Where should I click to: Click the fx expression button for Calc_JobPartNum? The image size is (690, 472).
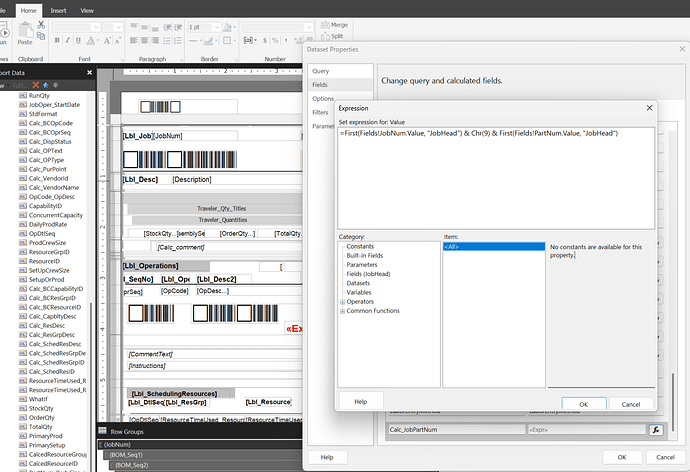tap(656, 430)
